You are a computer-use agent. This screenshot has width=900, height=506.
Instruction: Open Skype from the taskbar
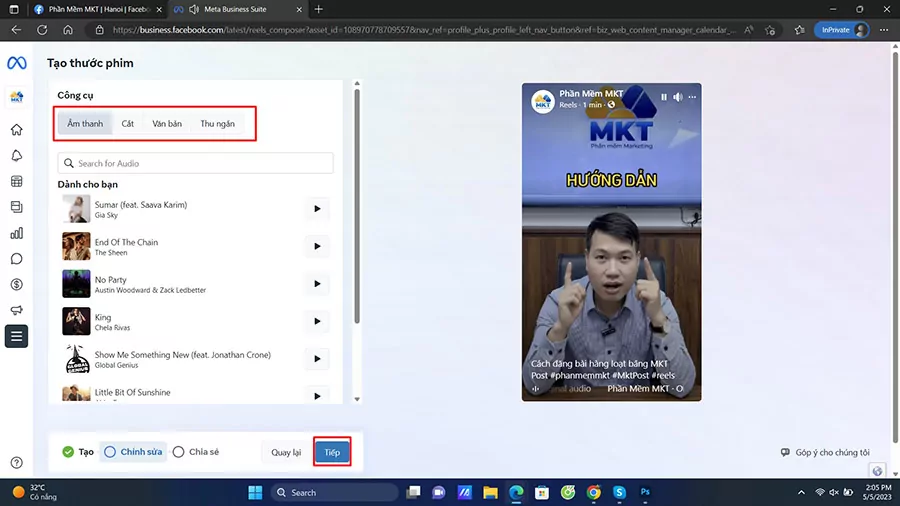619,492
